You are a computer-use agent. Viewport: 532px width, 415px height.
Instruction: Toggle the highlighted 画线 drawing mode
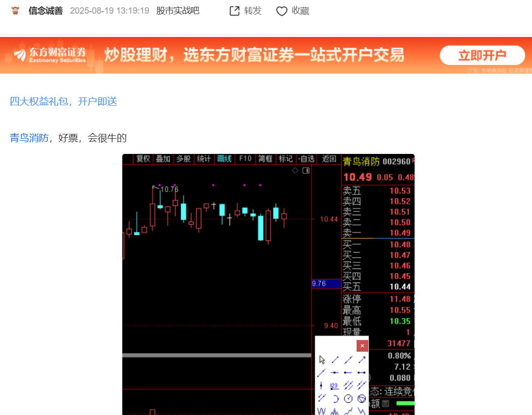pos(224,159)
